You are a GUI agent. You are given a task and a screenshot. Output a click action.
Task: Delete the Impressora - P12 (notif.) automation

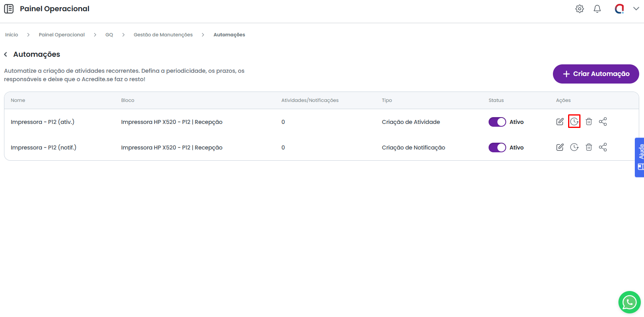[588, 147]
